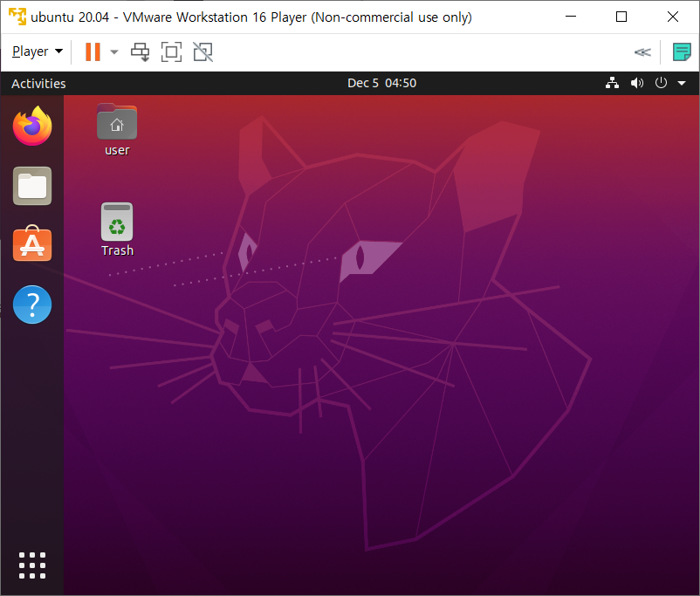Click the volume speaker icon
This screenshot has height=596, width=700.
click(636, 83)
